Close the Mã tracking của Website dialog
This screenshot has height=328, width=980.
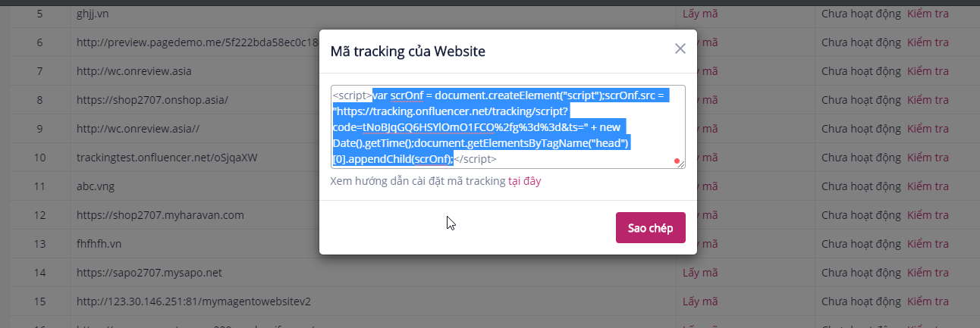coord(680,48)
